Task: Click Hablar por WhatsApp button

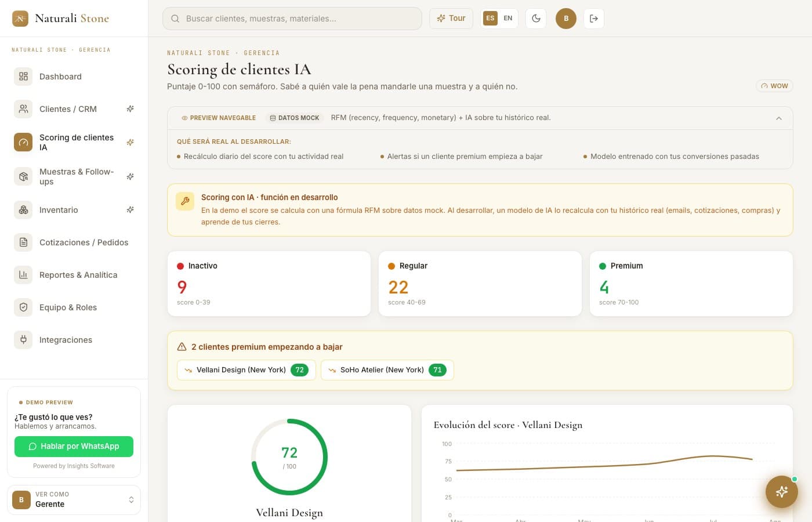Action: (x=74, y=447)
